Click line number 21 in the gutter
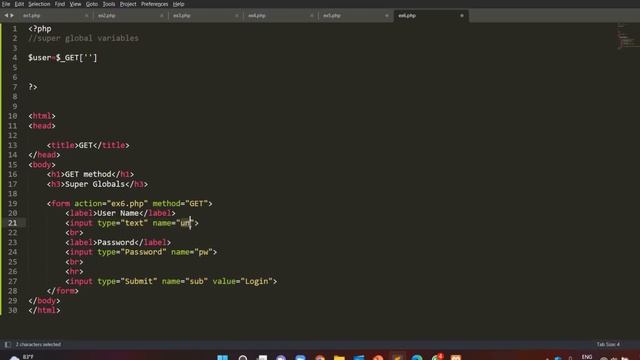 tap(13, 223)
